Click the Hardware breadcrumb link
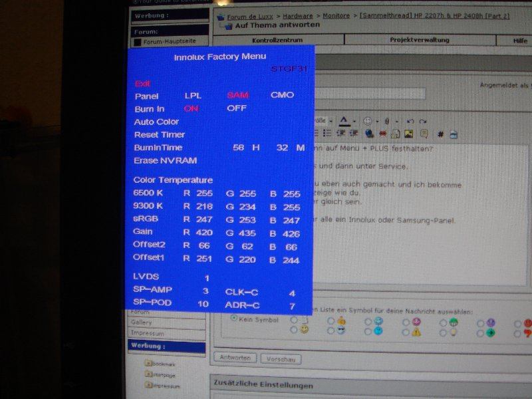The image size is (532, 399). coord(297,16)
